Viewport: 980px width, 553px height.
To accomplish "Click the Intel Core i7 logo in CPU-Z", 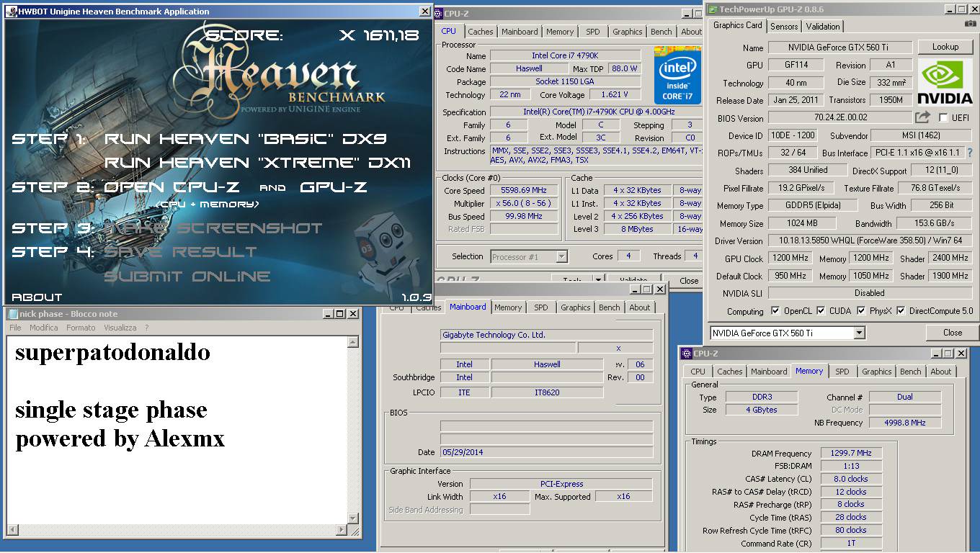I will (677, 75).
